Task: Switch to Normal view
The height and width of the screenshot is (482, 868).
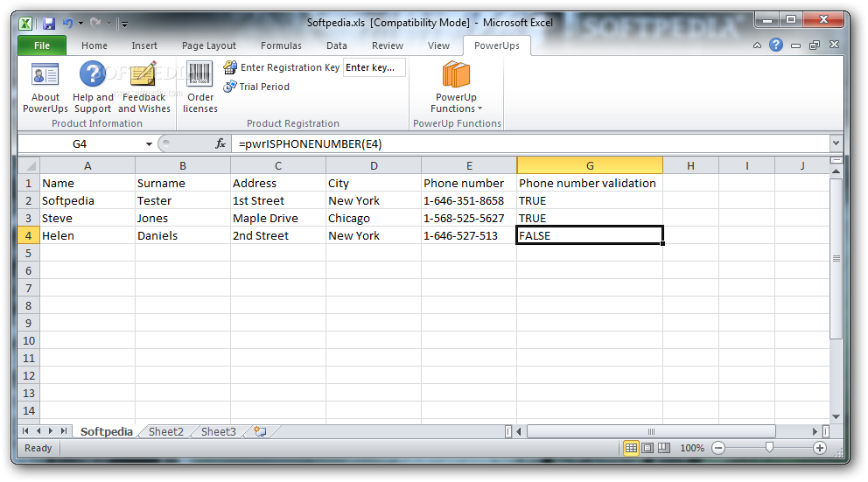Action: coord(631,448)
